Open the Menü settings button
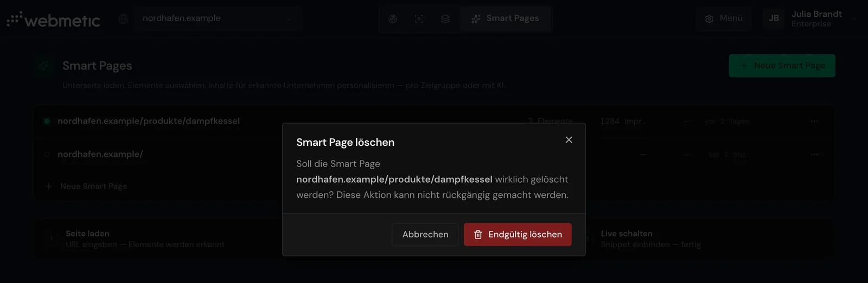Screen dimensions: 868x283 tap(724, 18)
